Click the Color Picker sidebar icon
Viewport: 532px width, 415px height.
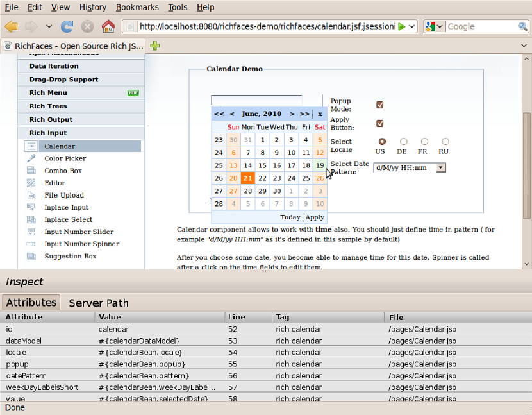click(31, 158)
